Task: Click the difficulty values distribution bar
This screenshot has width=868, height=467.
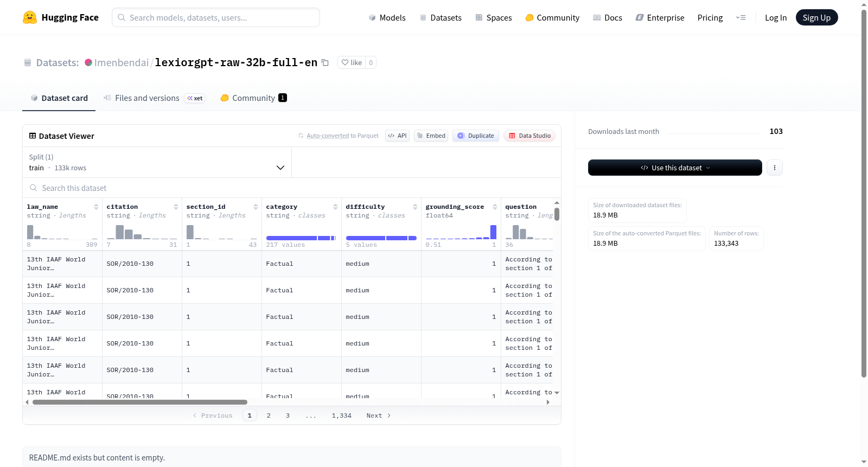Action: coord(381,238)
